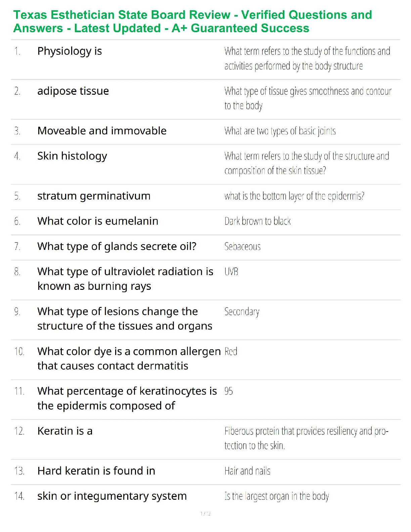Select the answer "Sebaceous"

242,247
